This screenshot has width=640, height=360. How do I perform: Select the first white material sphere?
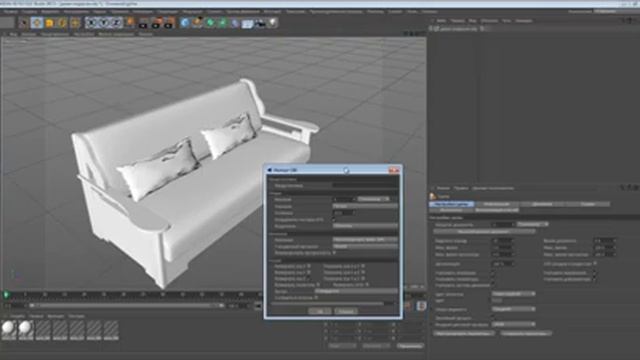(x=9, y=329)
